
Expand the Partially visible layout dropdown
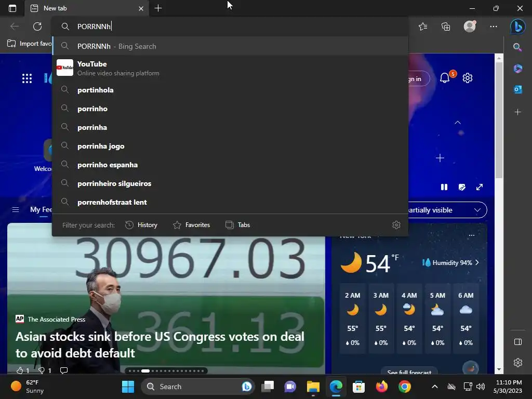click(447, 210)
